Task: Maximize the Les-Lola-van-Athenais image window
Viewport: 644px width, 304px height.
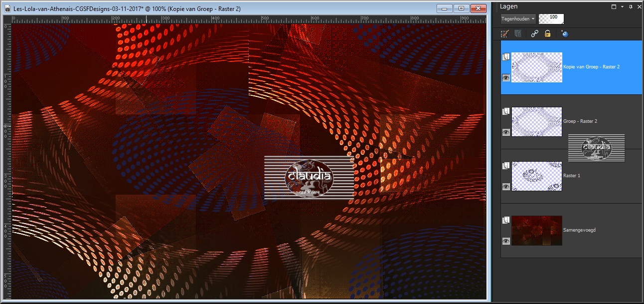Action: 461,8
